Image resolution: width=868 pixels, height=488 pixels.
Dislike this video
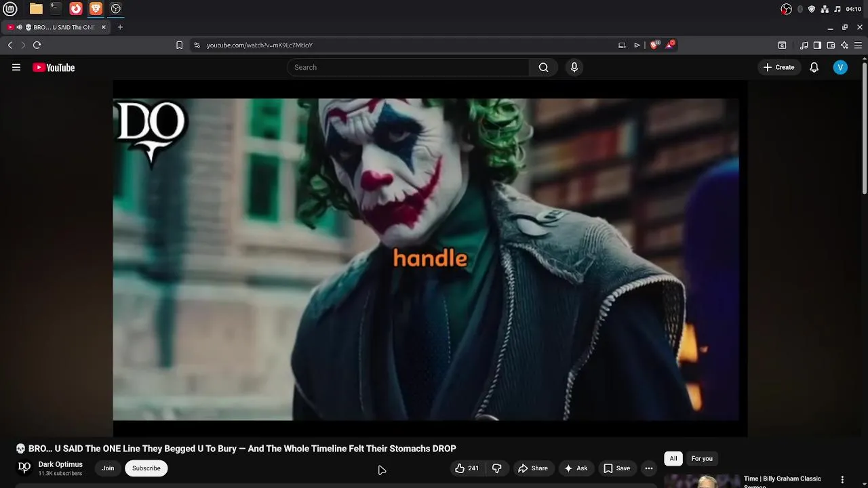tap(497, 468)
